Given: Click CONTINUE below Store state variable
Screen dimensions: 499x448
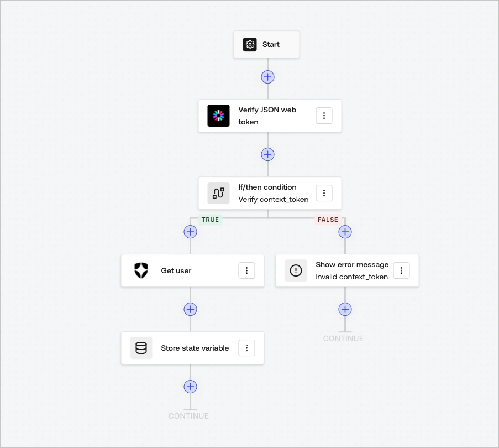Looking at the screenshot, I should pos(189,415).
